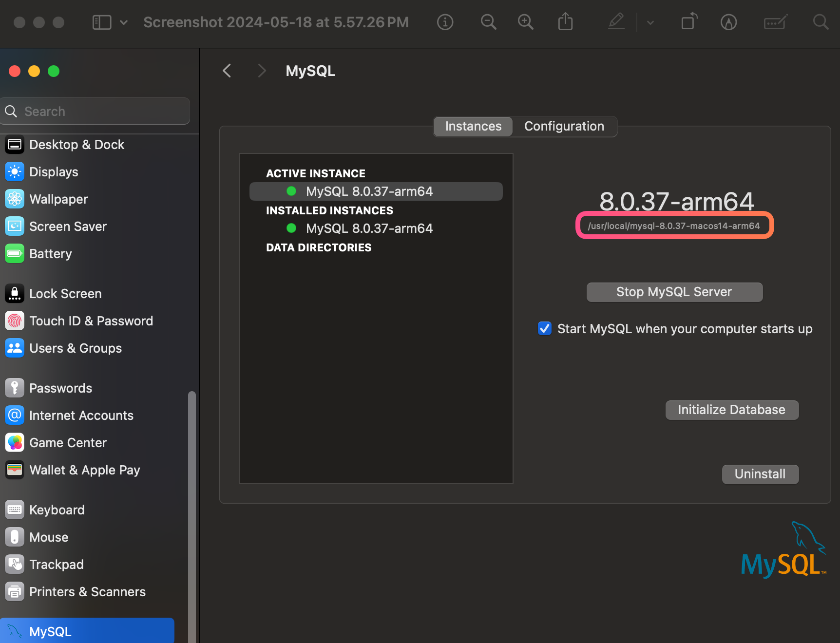This screenshot has height=643, width=840.
Task: Click the ACTIVE INSTANCE heading
Action: tap(316, 174)
